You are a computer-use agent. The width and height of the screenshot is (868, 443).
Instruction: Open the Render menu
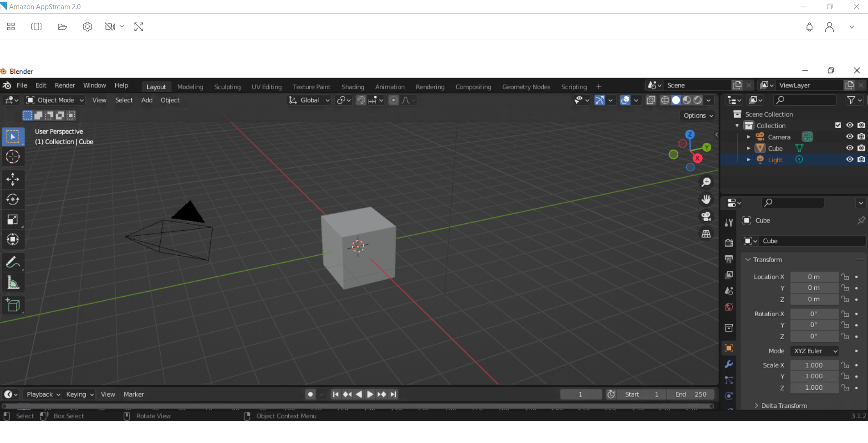click(x=65, y=85)
